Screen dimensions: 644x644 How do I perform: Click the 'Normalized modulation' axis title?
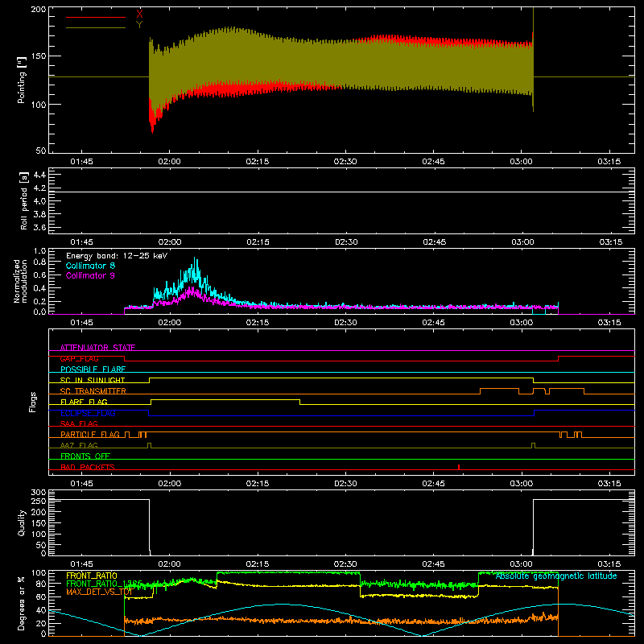pos(21,281)
